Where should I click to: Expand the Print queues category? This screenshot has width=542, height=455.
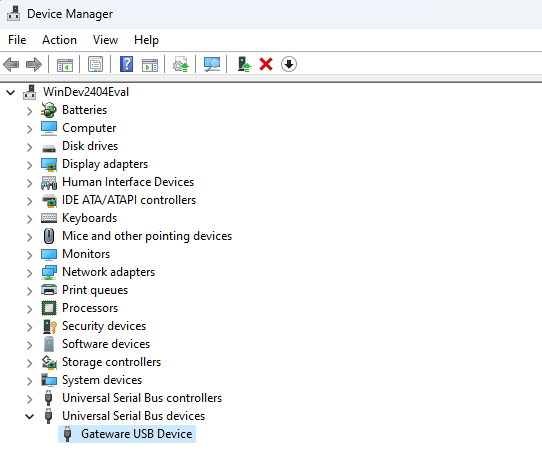(29, 290)
